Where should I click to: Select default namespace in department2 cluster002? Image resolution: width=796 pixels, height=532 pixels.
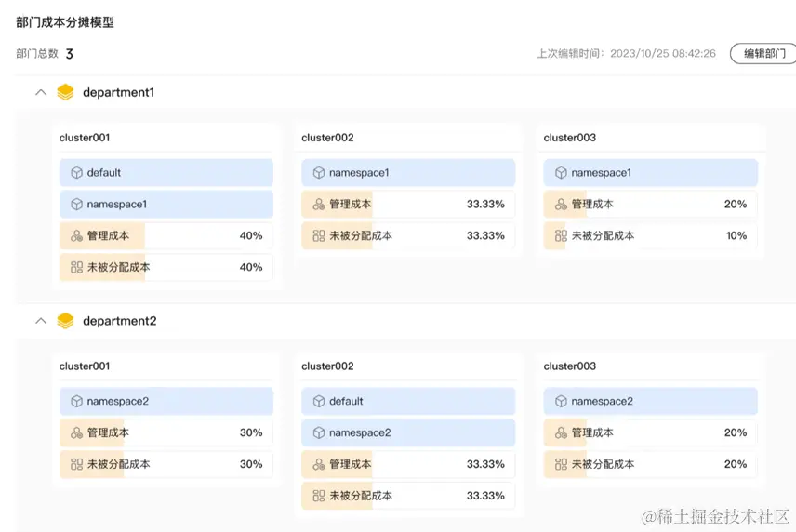(x=408, y=402)
